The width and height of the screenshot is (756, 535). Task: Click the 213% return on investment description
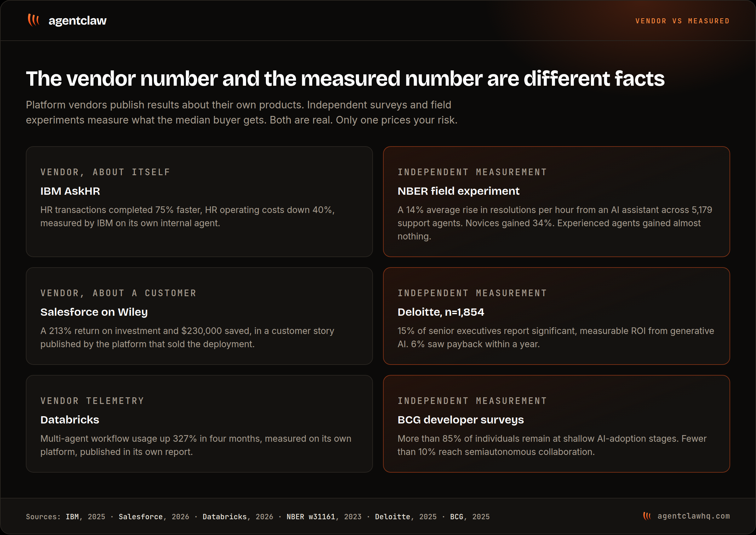click(187, 337)
